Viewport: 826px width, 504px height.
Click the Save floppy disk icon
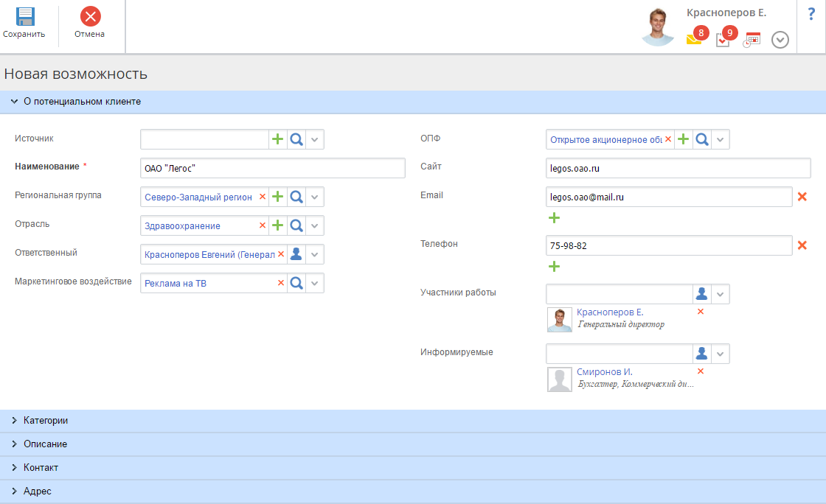tap(24, 17)
